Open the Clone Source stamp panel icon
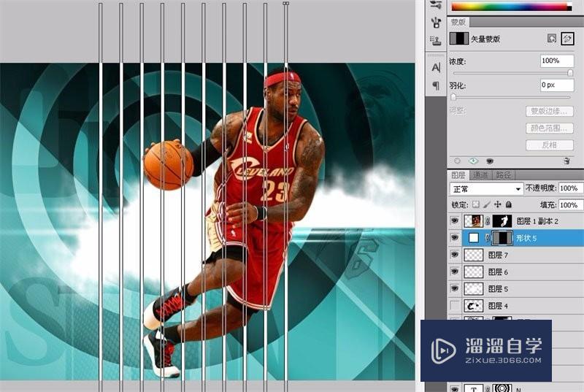This screenshot has width=584, height=392. tap(436, 40)
